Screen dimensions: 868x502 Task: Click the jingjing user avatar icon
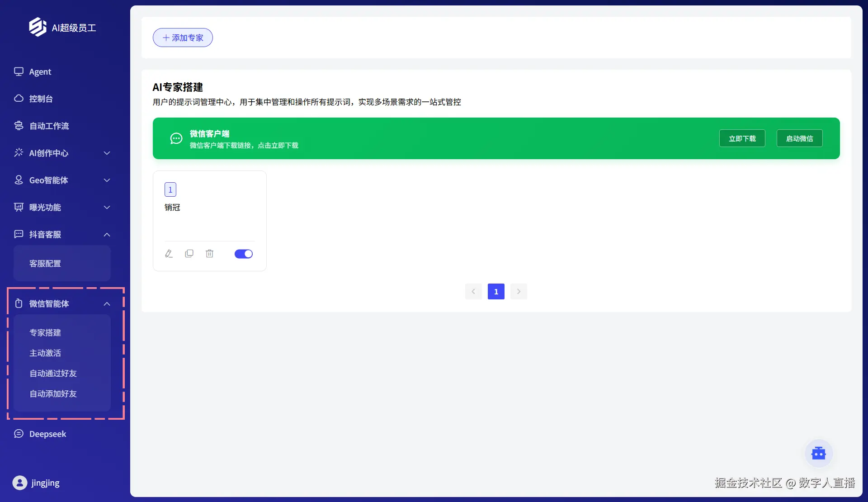tap(19, 483)
